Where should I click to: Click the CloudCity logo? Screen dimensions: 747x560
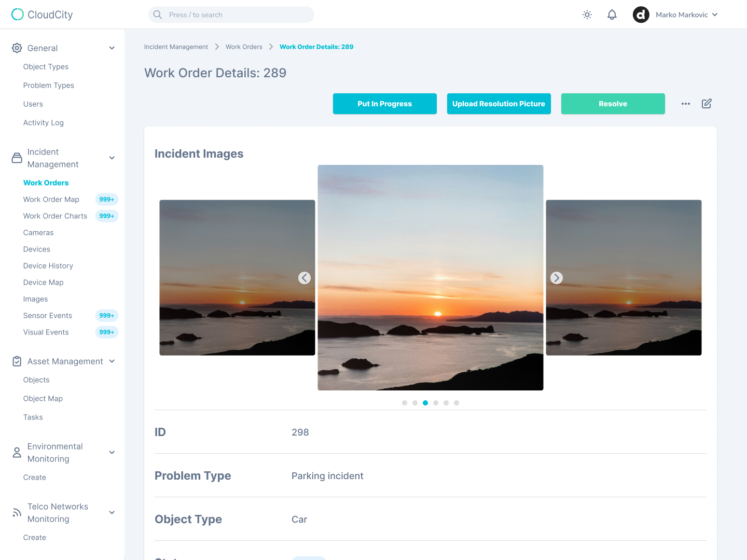click(x=41, y=15)
